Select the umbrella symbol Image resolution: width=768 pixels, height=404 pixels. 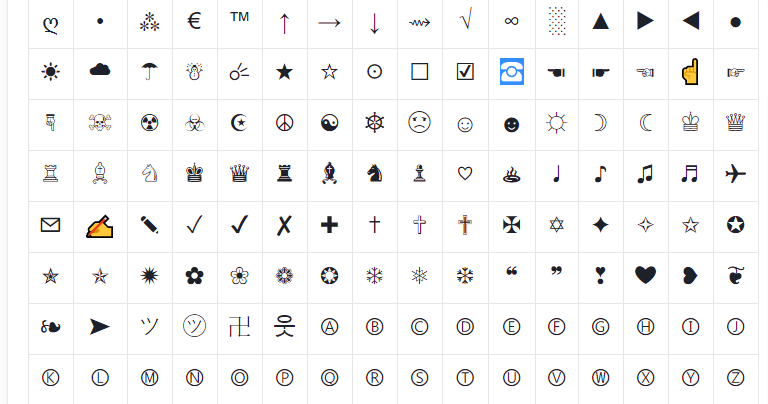coord(150,71)
